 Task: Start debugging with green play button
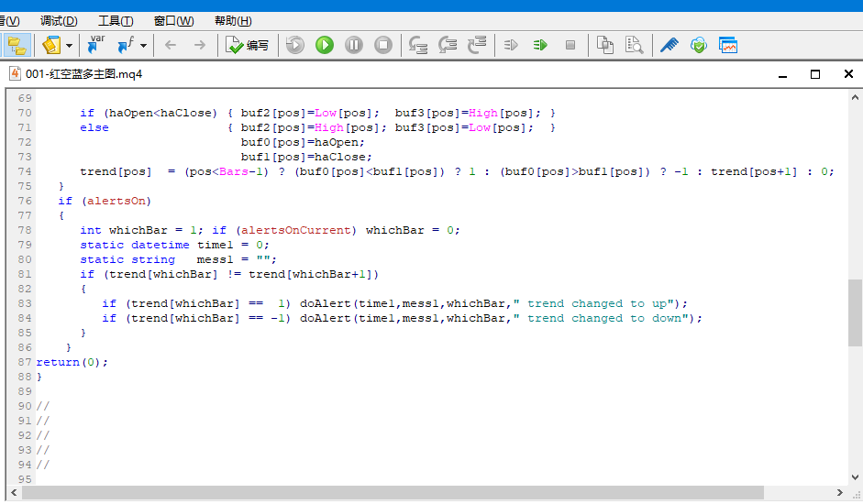pos(325,45)
